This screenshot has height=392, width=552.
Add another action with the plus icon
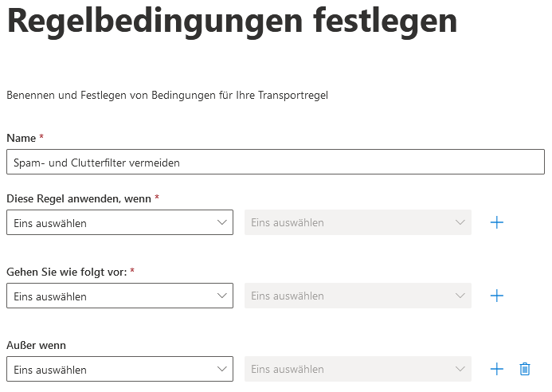[497, 296]
